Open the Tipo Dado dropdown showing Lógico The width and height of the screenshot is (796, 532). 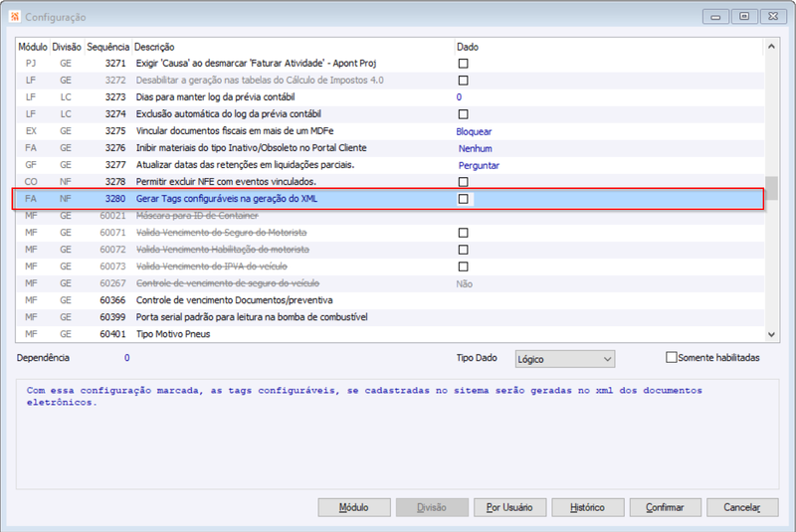pos(564,359)
